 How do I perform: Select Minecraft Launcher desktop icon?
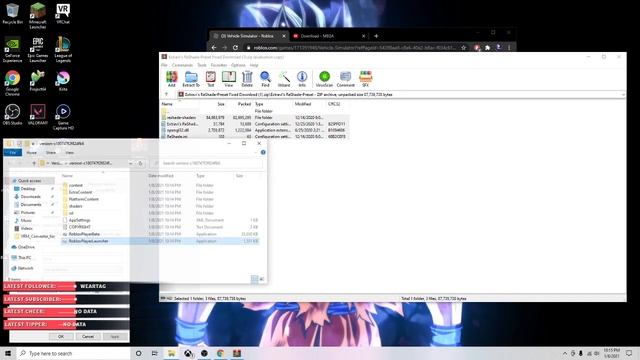point(38,16)
